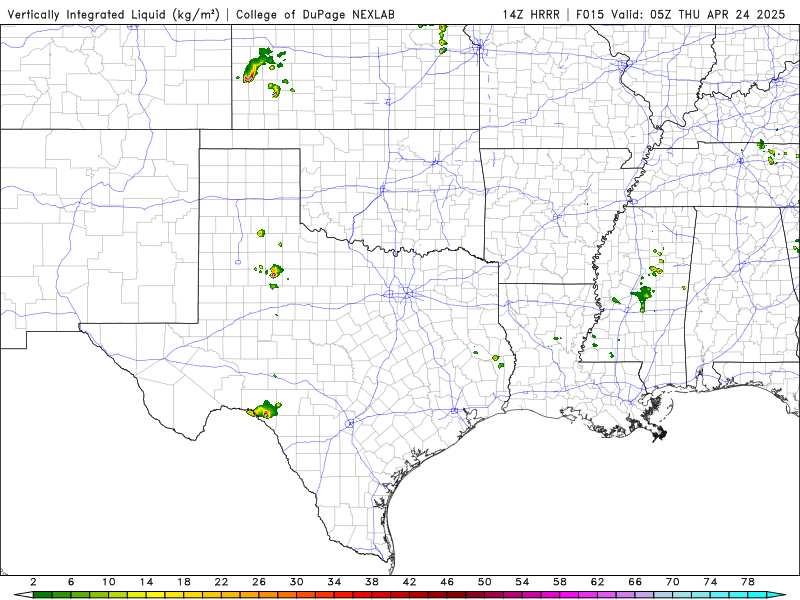
Task: Click legend value '18'
Action: tap(184, 582)
